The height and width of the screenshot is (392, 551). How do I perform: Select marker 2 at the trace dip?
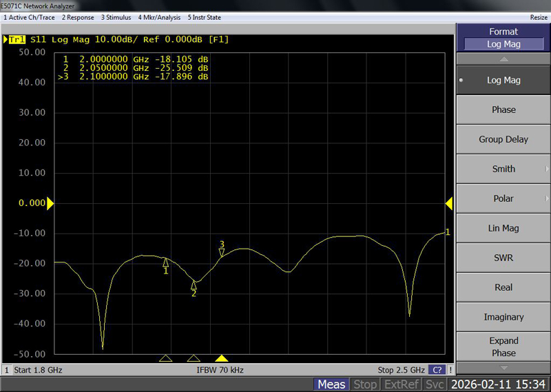pyautogui.click(x=194, y=285)
